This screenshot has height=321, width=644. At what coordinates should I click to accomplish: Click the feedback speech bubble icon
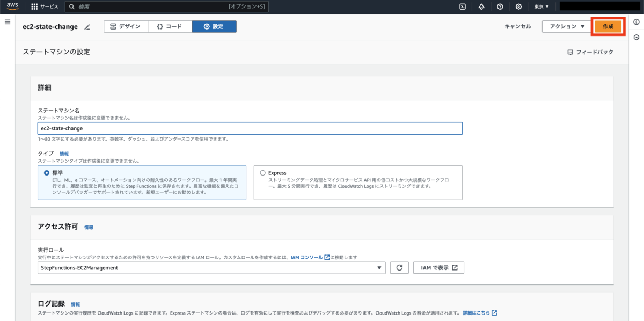570,53
